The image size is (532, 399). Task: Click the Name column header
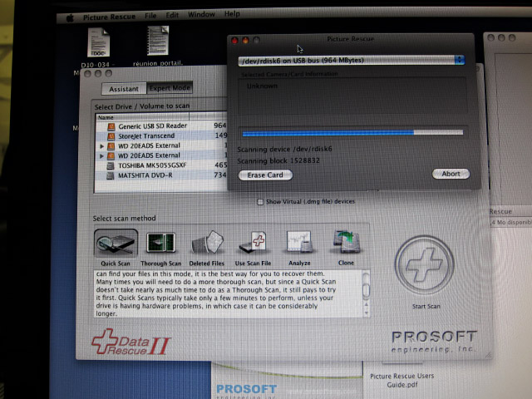click(142, 117)
